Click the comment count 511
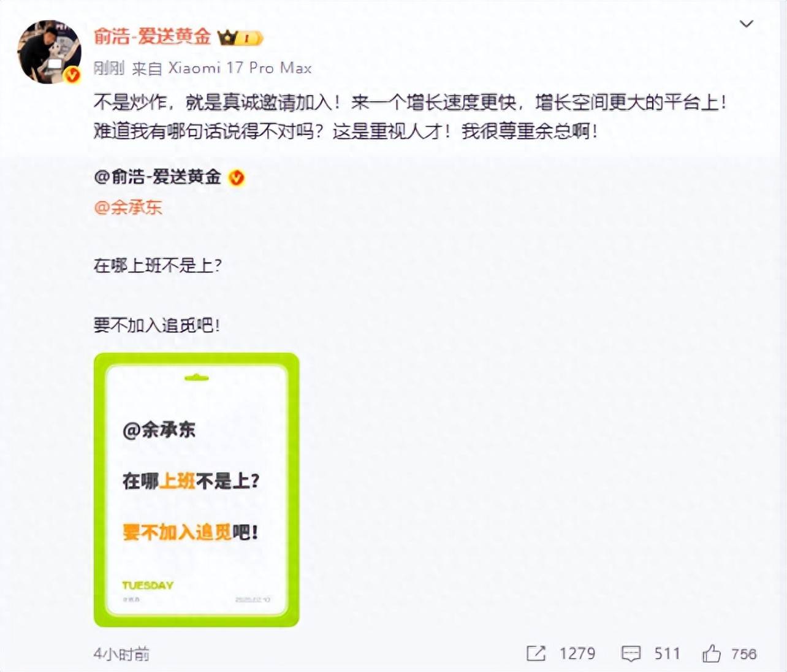Image resolution: width=787 pixels, height=672 pixels. click(667, 654)
